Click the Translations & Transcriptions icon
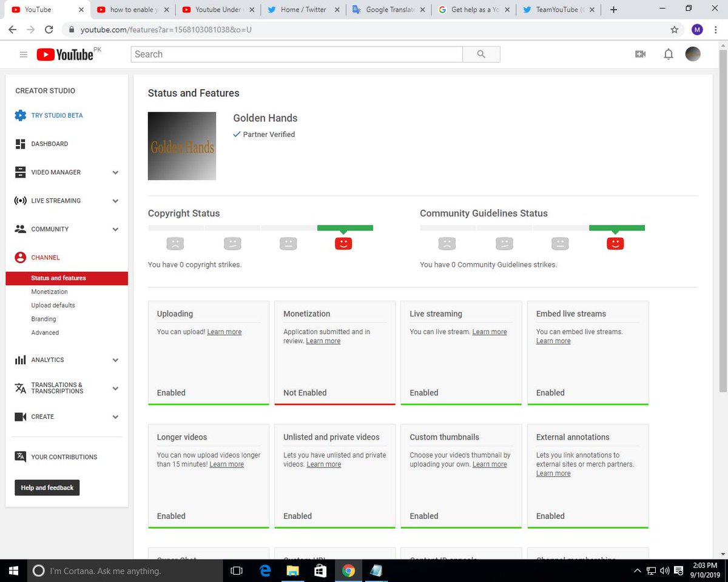The image size is (728, 582). [x=20, y=388]
